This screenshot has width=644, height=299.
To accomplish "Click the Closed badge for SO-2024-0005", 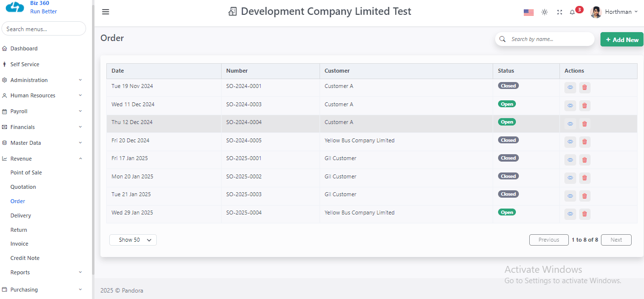I will pos(508,140).
